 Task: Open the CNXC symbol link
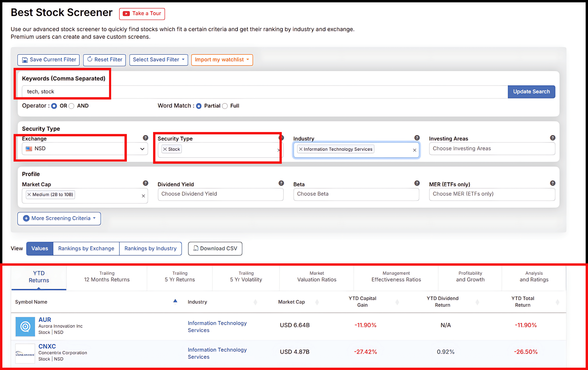tap(47, 346)
